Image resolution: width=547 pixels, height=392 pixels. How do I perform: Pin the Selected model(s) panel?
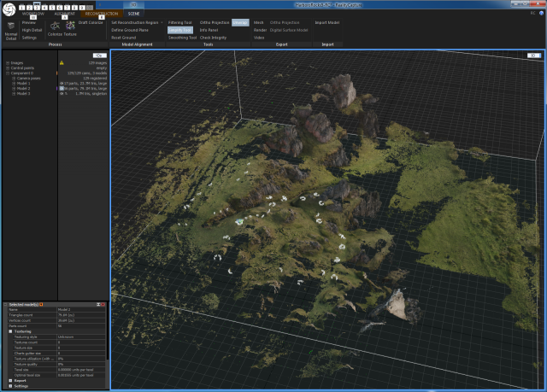99,305
